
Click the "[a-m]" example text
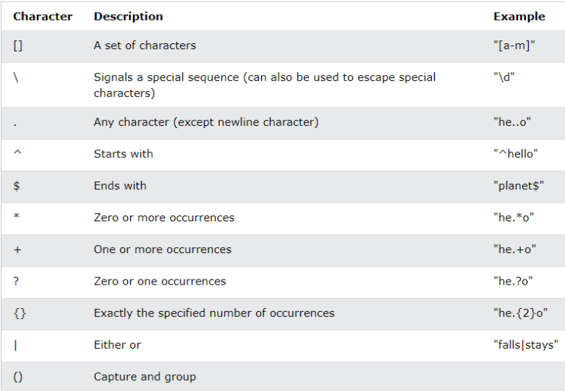(x=514, y=46)
